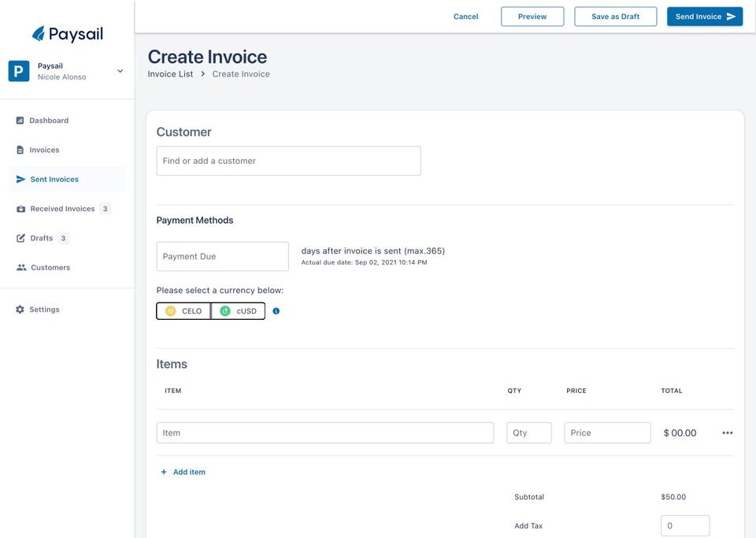The height and width of the screenshot is (538, 756).
Task: Click the Dashboard chart icon
Action: point(20,121)
